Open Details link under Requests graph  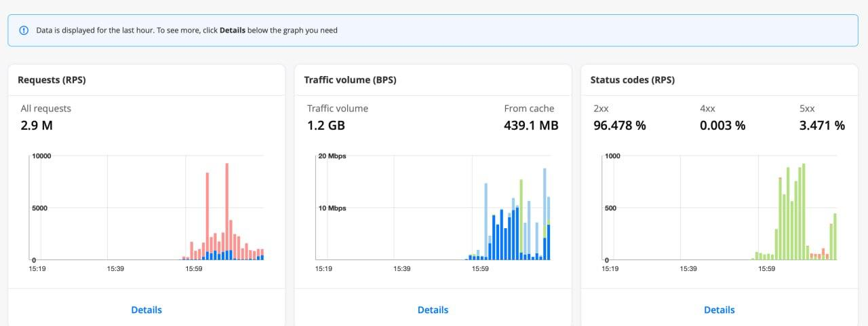(146, 310)
